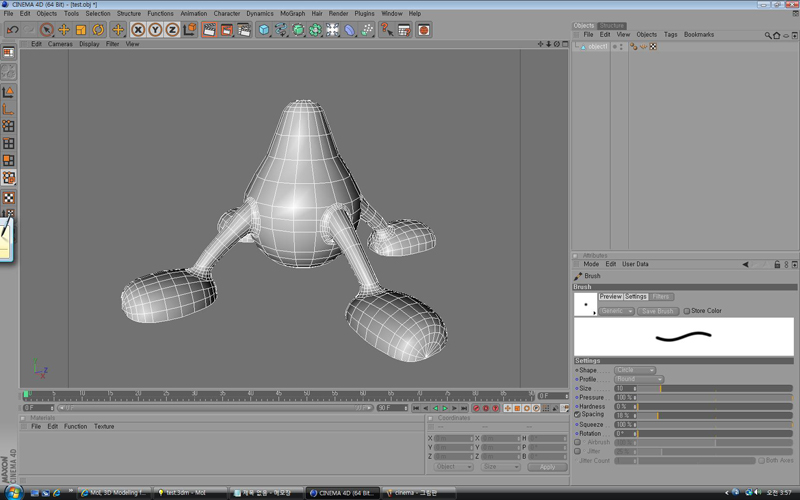This screenshot has height=500, width=800.
Task: Click the play forward button in timeline
Action: 445,408
